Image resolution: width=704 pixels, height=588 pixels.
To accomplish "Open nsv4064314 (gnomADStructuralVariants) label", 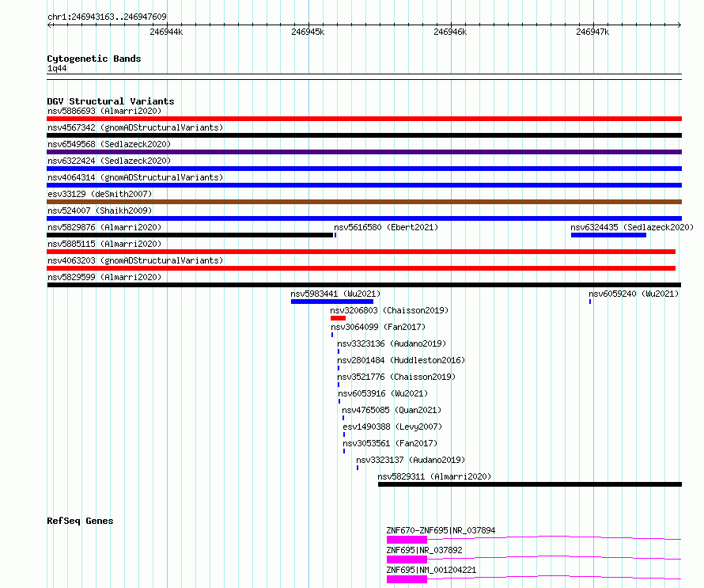I will tap(135, 177).
